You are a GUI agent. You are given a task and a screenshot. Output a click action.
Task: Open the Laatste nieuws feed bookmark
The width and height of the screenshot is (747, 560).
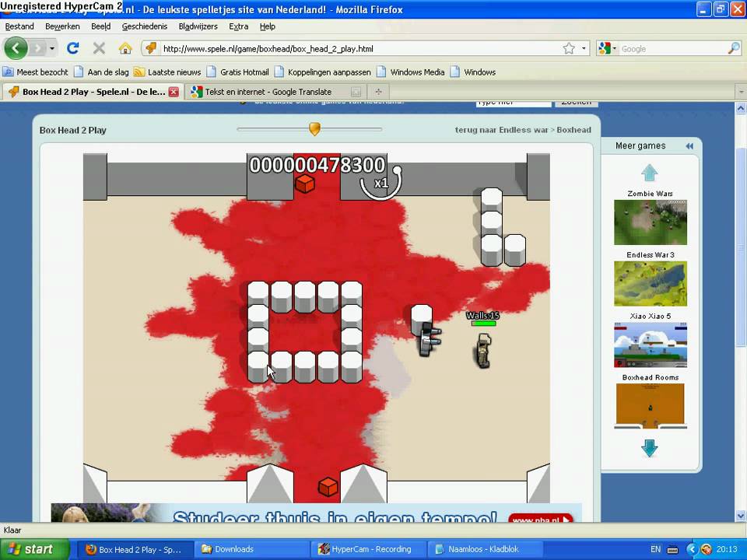(168, 72)
